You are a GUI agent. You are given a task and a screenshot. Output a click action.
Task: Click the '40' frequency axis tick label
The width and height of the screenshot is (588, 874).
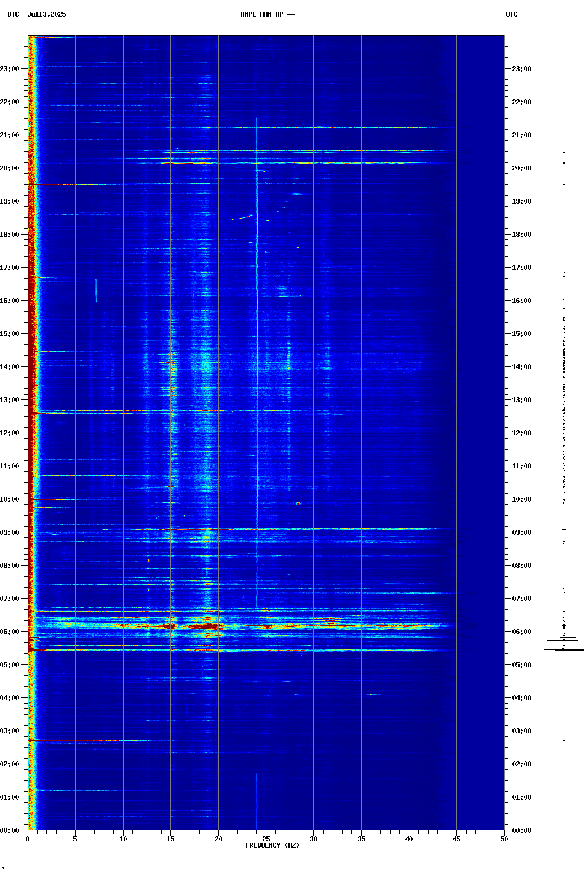(x=409, y=839)
